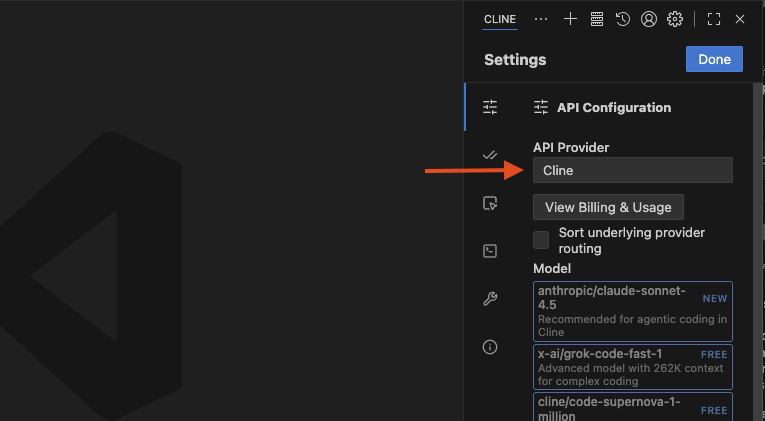
Task: Click View Billing & Usage button
Action: (x=608, y=207)
